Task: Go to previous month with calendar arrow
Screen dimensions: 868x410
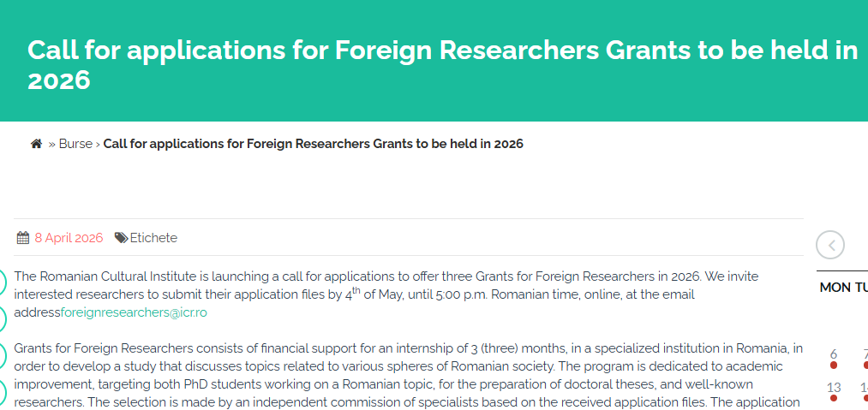Action: pos(830,246)
